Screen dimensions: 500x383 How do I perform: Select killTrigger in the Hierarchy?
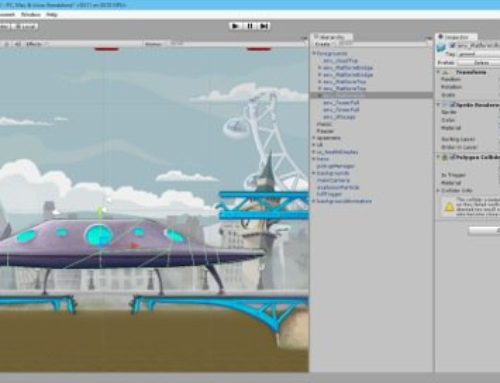(x=329, y=194)
